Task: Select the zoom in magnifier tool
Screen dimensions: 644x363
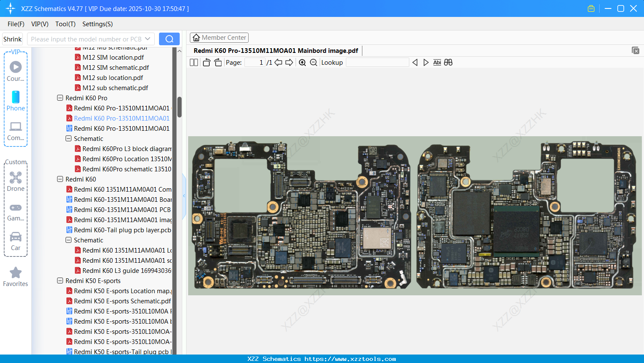Action: tap(302, 62)
